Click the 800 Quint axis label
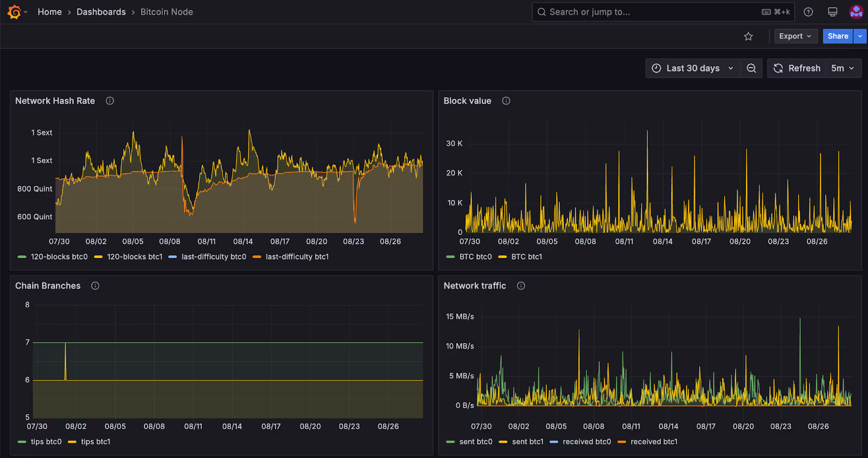 pos(35,189)
